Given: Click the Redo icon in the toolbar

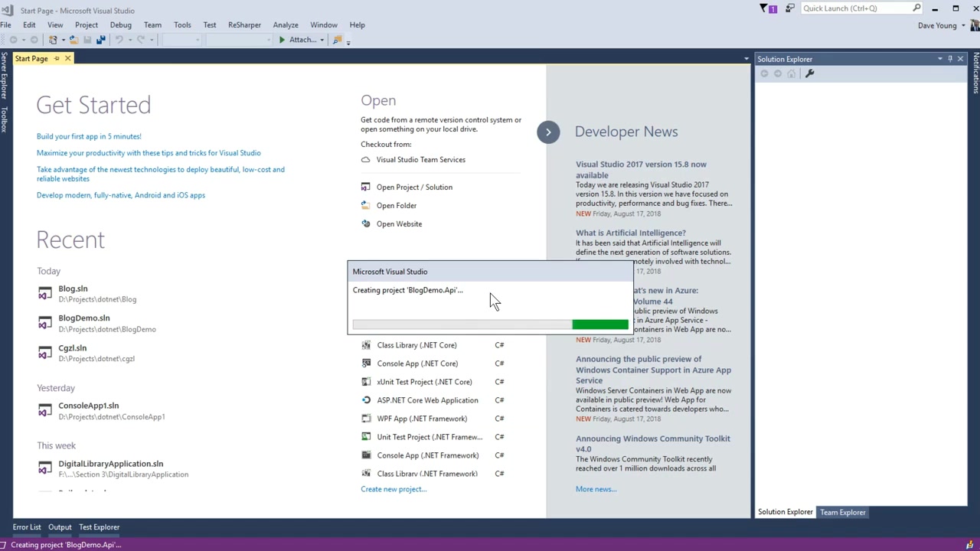Looking at the screenshot, I should click(x=140, y=40).
